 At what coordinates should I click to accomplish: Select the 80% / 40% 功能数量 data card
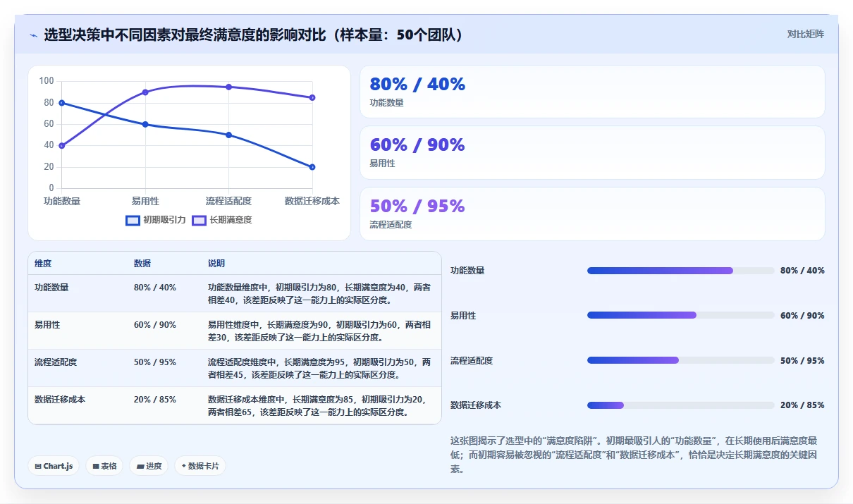tap(592, 92)
